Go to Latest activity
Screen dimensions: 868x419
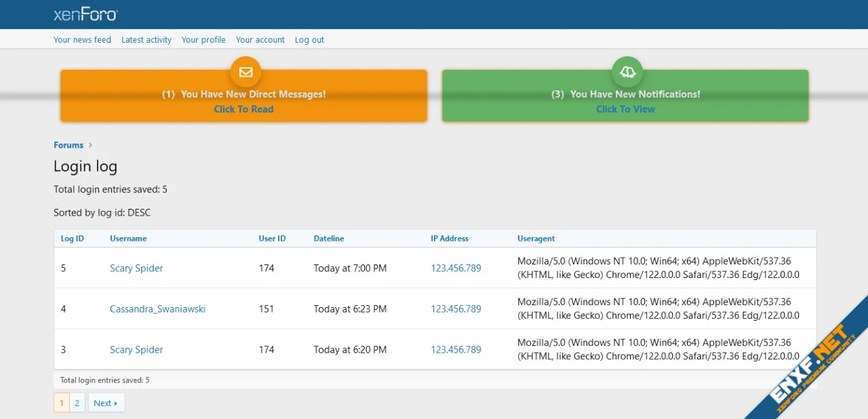tap(146, 40)
